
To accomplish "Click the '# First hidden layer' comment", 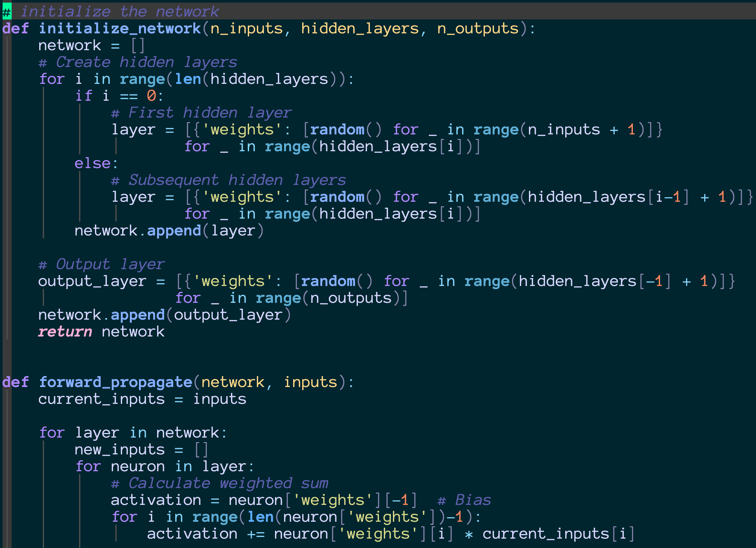I will tap(201, 113).
